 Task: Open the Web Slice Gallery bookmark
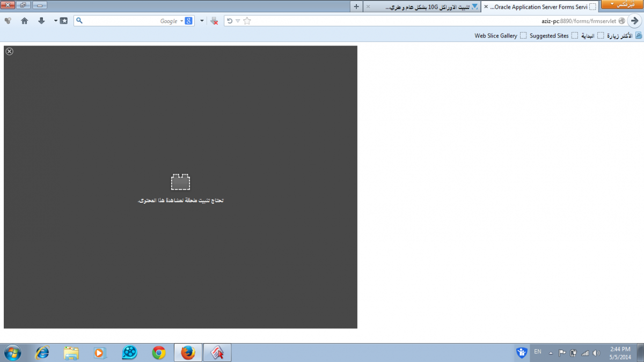(x=495, y=36)
